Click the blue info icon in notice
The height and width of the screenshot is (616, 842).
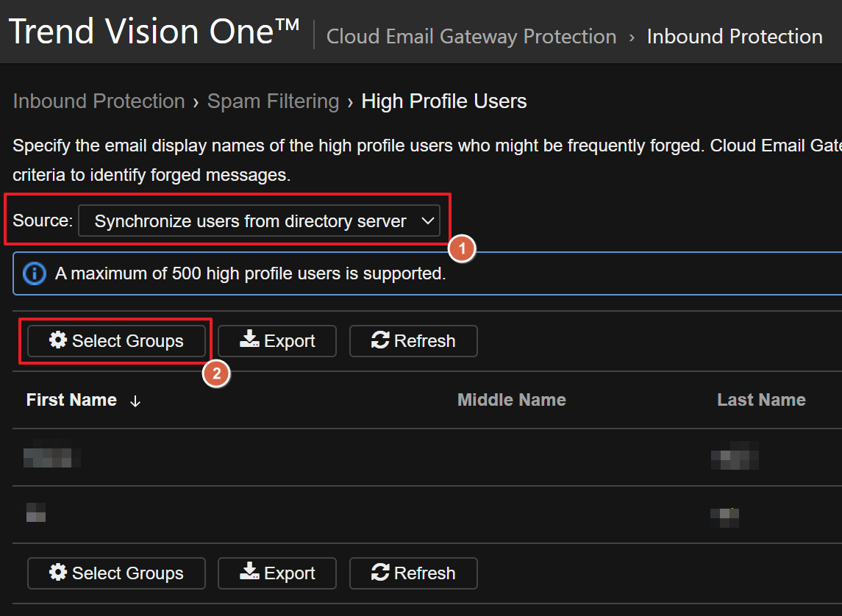click(x=35, y=273)
